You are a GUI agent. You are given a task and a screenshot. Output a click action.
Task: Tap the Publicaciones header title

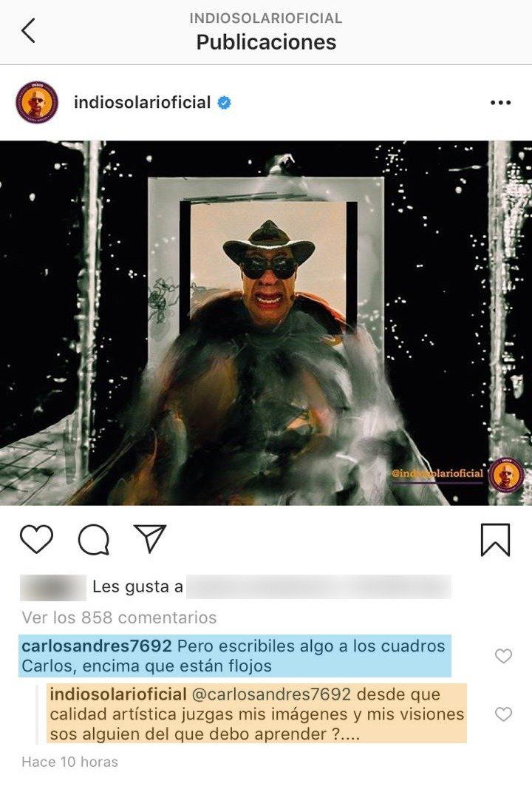266,42
